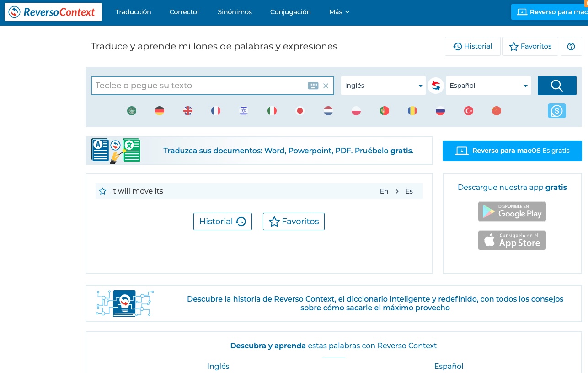588x373 pixels.
Task: Go to the Conjugación tab
Action: [x=290, y=12]
